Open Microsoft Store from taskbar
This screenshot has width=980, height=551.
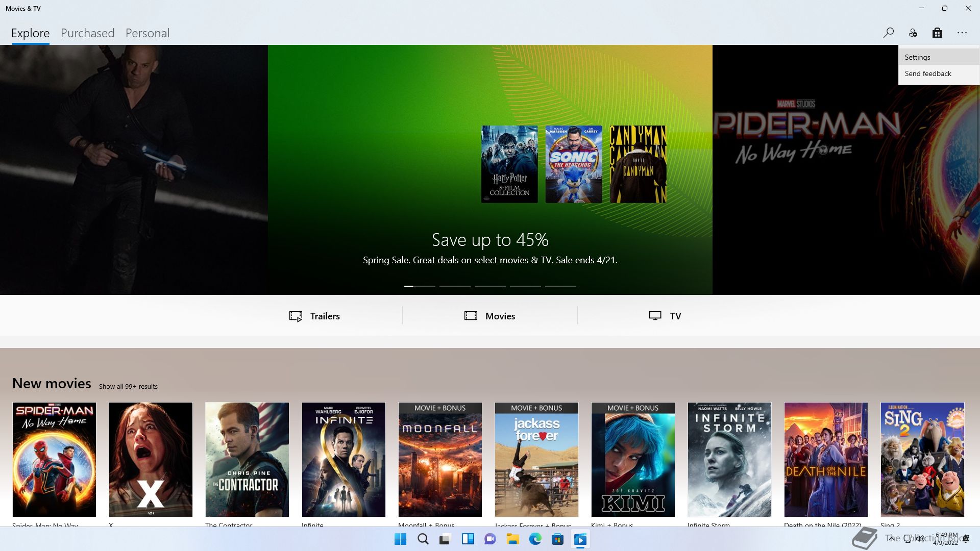coord(557,539)
